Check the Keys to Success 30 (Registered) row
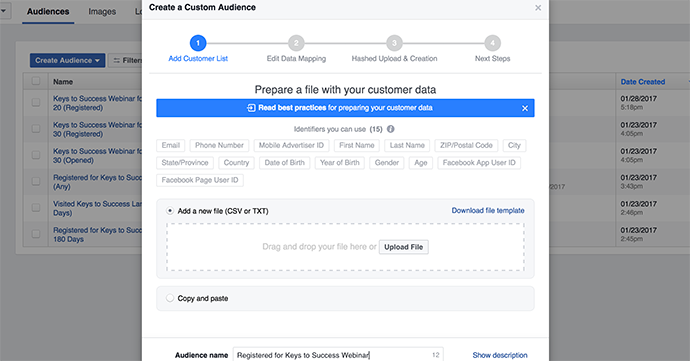This screenshot has width=690, height=361. pyautogui.click(x=36, y=129)
